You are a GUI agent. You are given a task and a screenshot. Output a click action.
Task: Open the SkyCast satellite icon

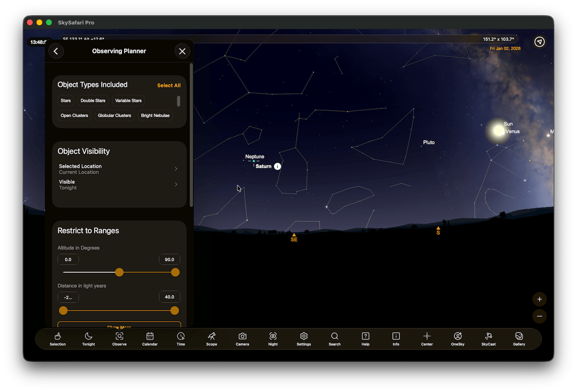tap(488, 339)
